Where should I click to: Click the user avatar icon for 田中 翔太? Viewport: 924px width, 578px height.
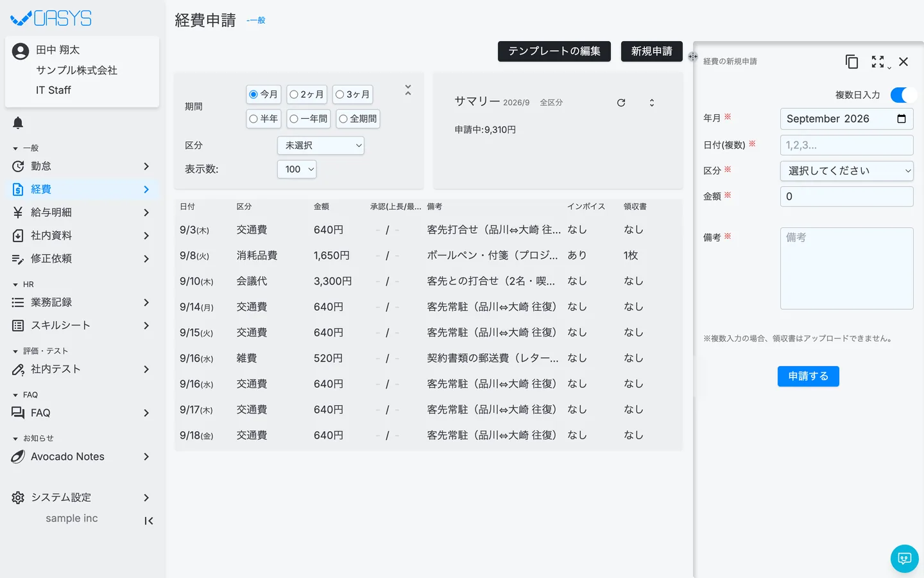(21, 51)
